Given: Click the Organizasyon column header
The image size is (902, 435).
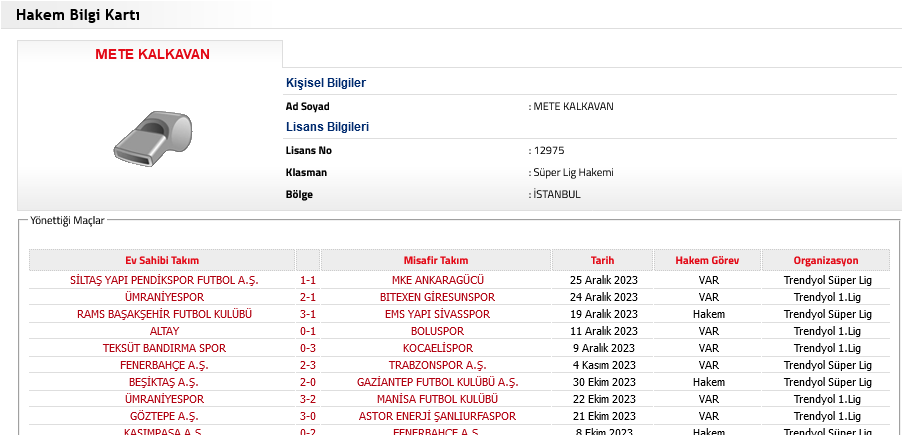Looking at the screenshot, I should (x=825, y=260).
